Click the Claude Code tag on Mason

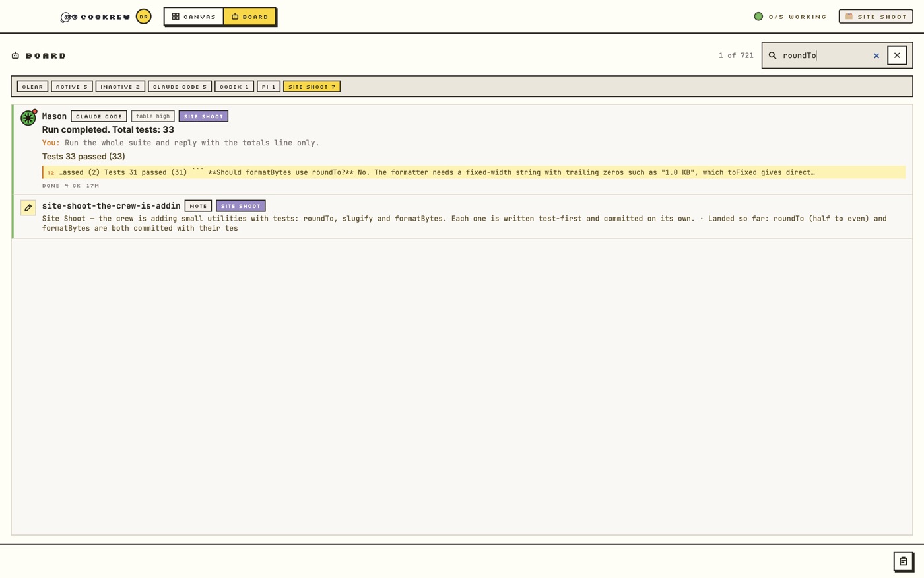click(x=99, y=116)
